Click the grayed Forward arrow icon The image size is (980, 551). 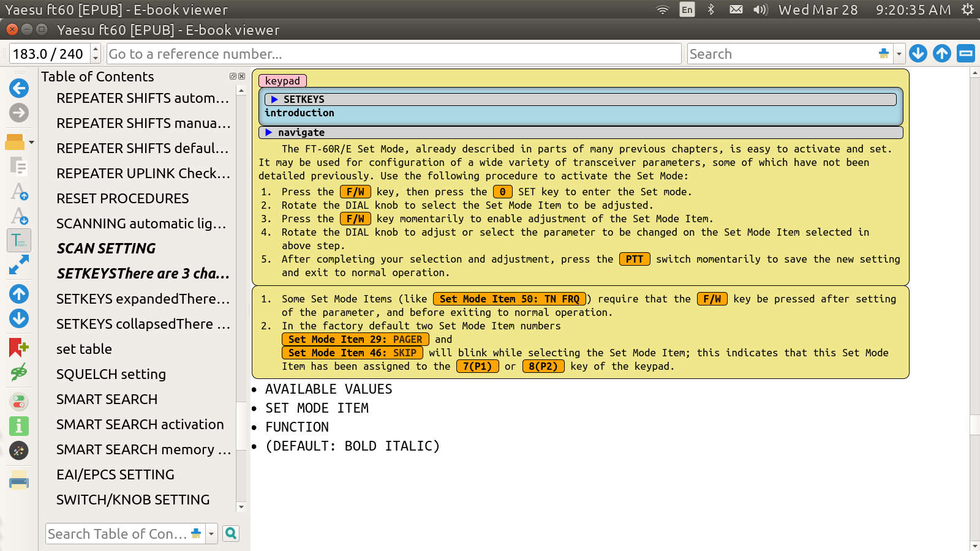19,113
